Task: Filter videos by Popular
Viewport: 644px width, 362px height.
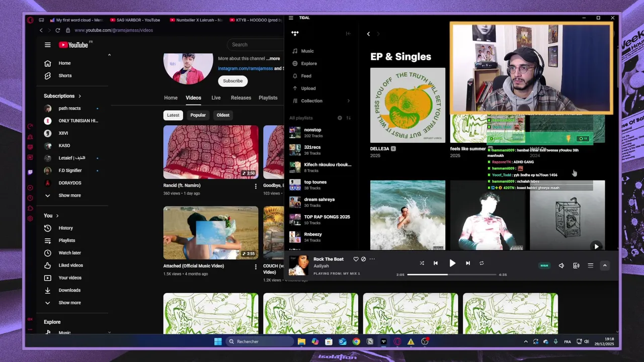Action: pos(198,115)
